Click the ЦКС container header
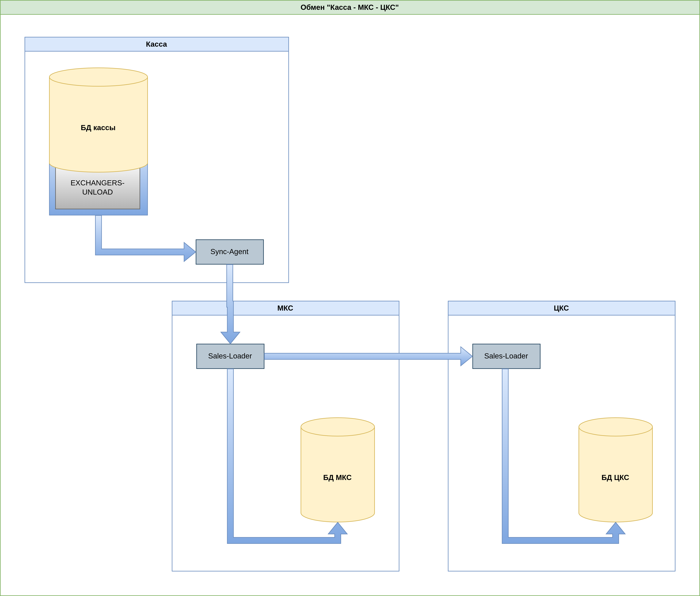700x596 pixels. tap(561, 308)
